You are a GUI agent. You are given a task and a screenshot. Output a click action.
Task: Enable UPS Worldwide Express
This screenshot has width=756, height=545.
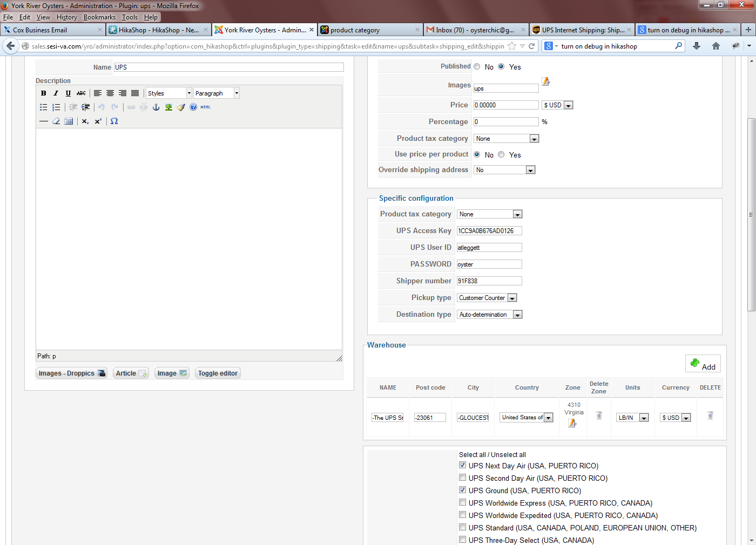click(x=462, y=502)
